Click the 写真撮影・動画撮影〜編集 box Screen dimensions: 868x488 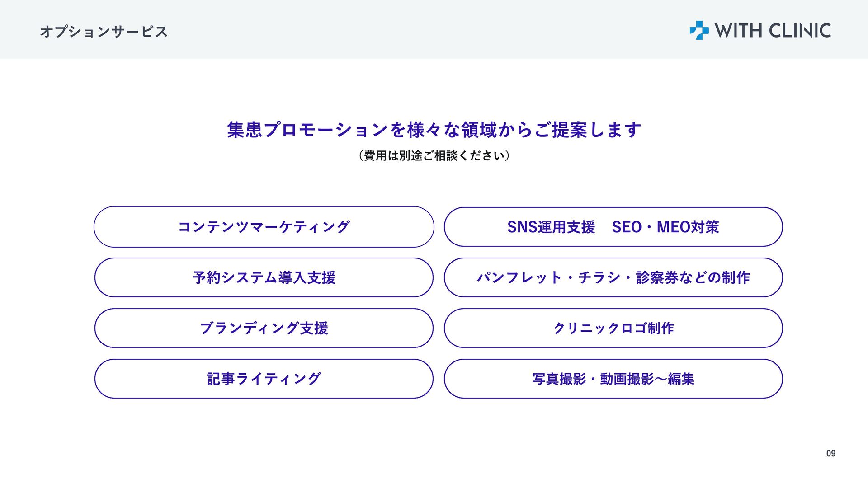click(x=613, y=379)
